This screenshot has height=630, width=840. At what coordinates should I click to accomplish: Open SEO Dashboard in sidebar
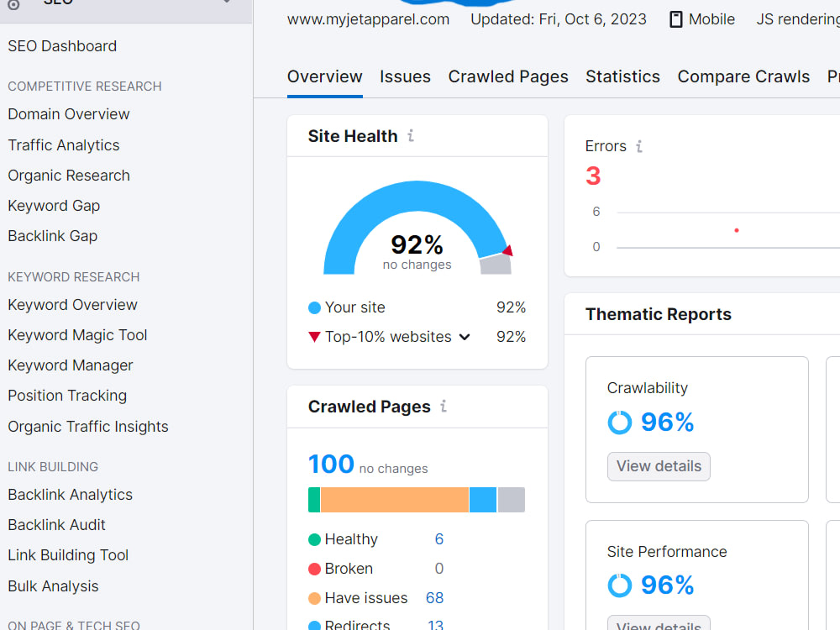[62, 46]
